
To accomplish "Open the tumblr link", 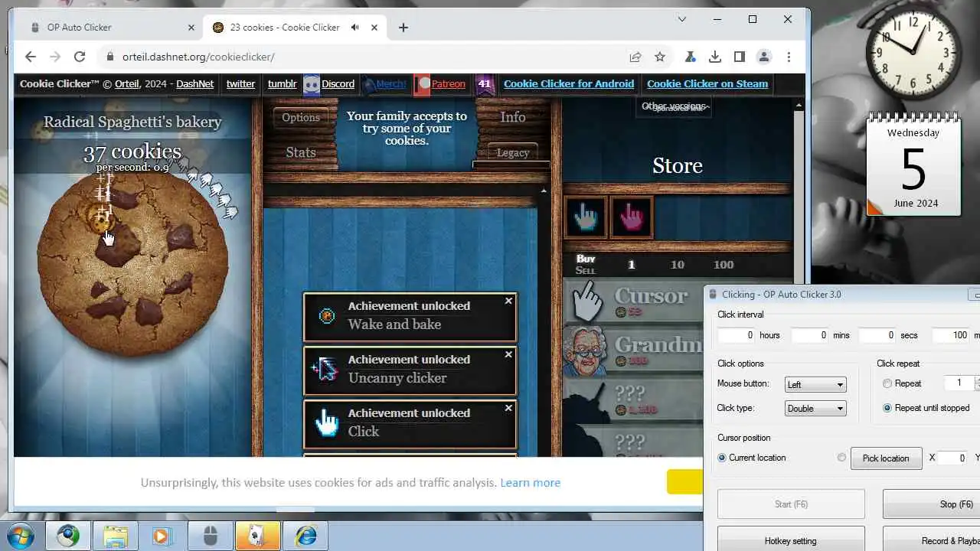I will (282, 84).
